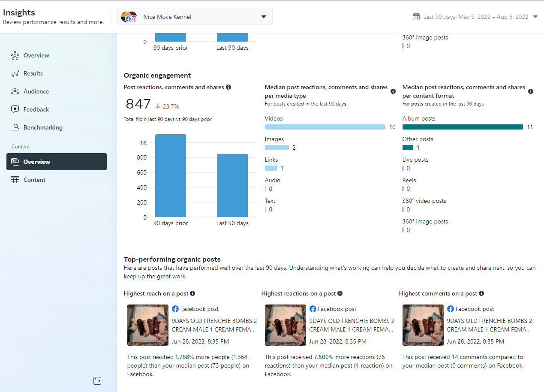This screenshot has width=544, height=392.
Task: Click the Videos bar showing 10
Action: [x=325, y=127]
